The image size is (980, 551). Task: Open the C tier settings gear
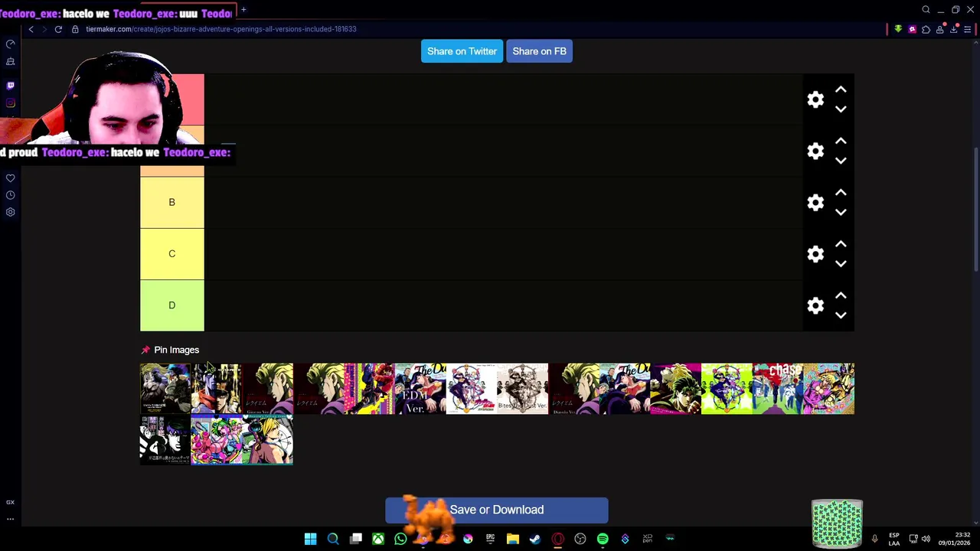click(x=815, y=254)
